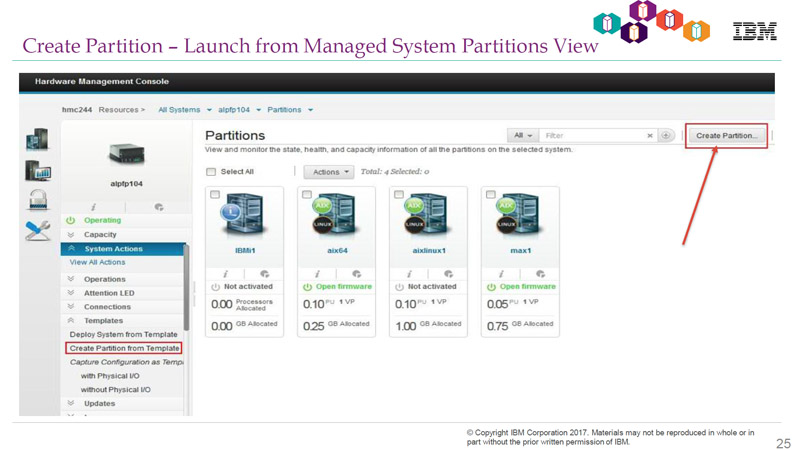The height and width of the screenshot is (450, 800).
Task: Click aix64 Open firmware power icon
Action: pyautogui.click(x=307, y=287)
